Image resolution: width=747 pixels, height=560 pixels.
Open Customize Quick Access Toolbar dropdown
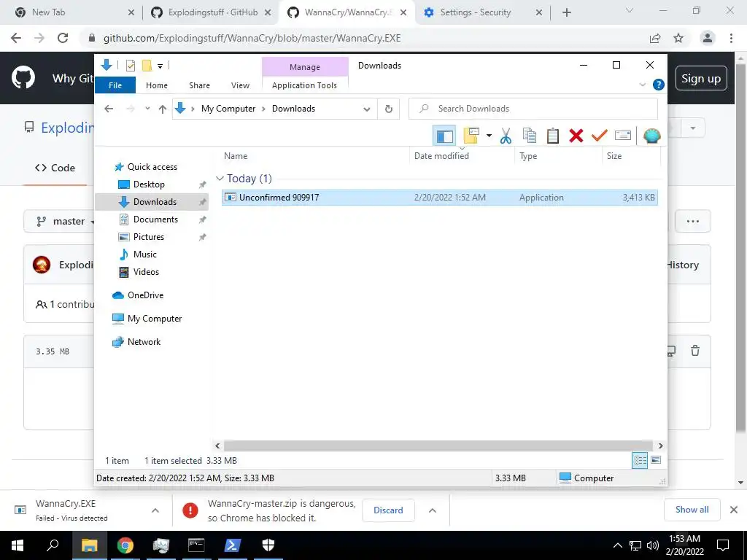pyautogui.click(x=160, y=66)
